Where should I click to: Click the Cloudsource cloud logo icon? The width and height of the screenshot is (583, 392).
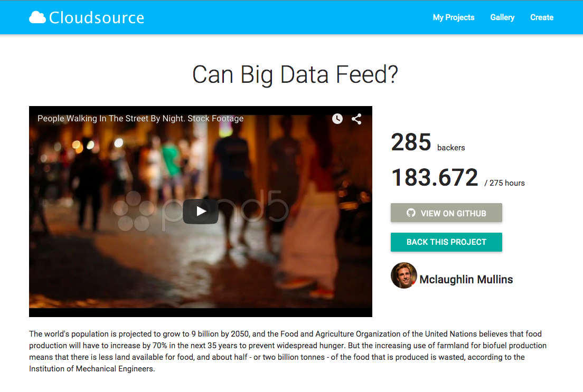tap(37, 17)
